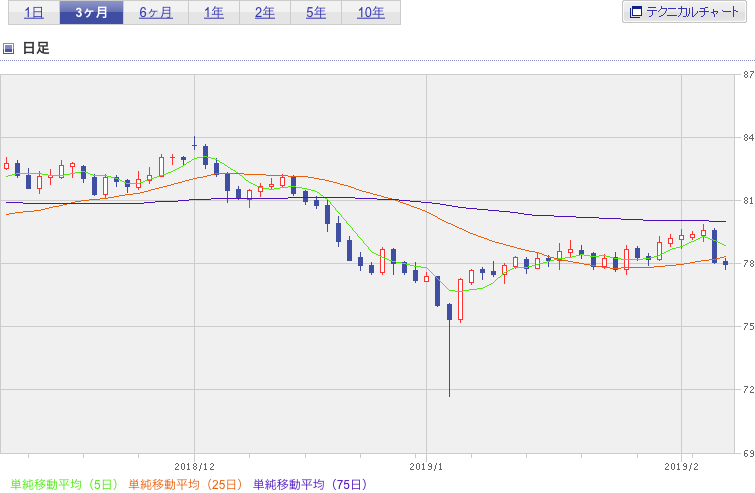Click the window icon in テクニカルチャート button
The width and height of the screenshot is (755, 493).
[x=636, y=12]
